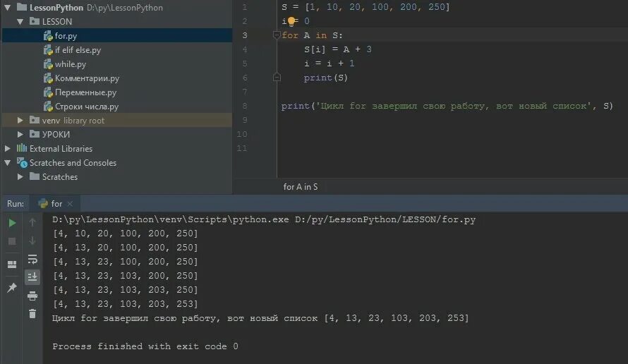Click the lightbulb intention icon on line 2
Image resolution: width=628 pixels, height=364 pixels.
(291, 21)
